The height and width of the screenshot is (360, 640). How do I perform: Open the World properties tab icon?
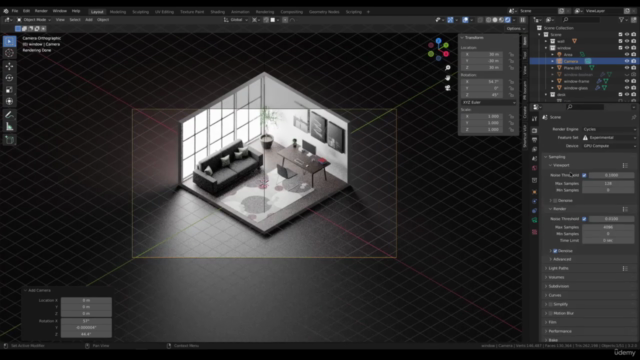coord(535,168)
